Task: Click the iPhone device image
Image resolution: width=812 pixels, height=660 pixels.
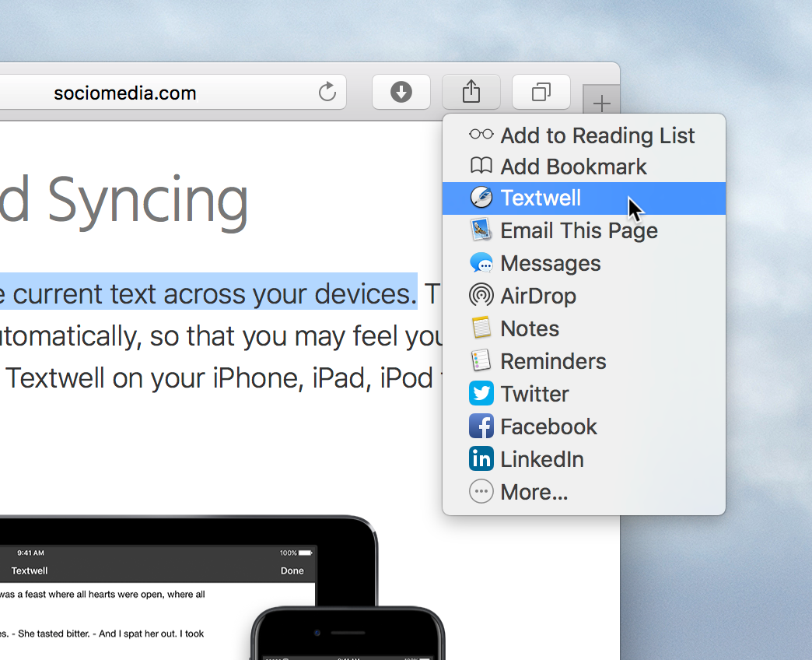Action: (x=348, y=633)
